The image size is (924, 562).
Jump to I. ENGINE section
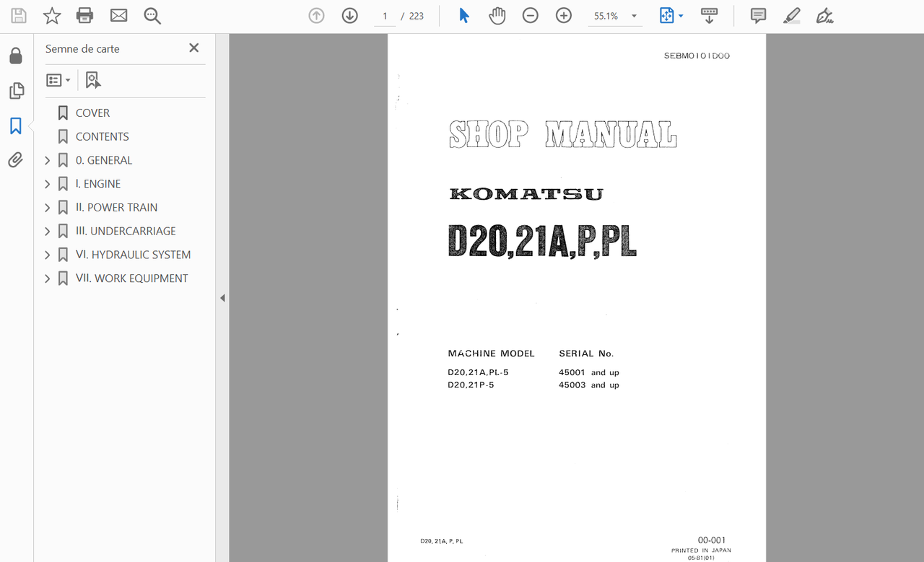pyautogui.click(x=98, y=184)
